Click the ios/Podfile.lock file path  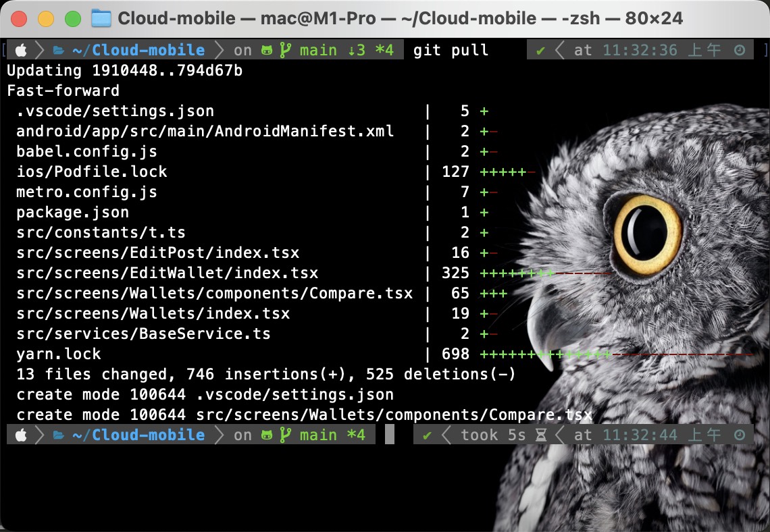[92, 171]
